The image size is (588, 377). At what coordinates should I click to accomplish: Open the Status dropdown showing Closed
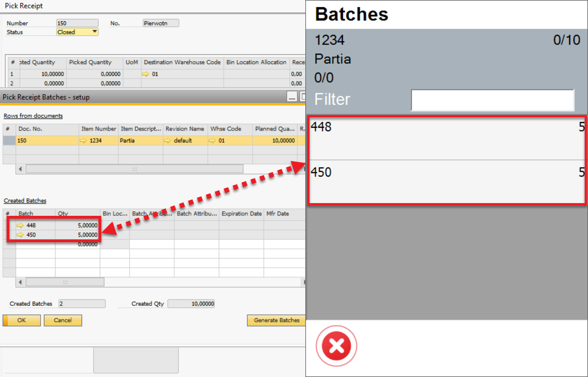[95, 32]
